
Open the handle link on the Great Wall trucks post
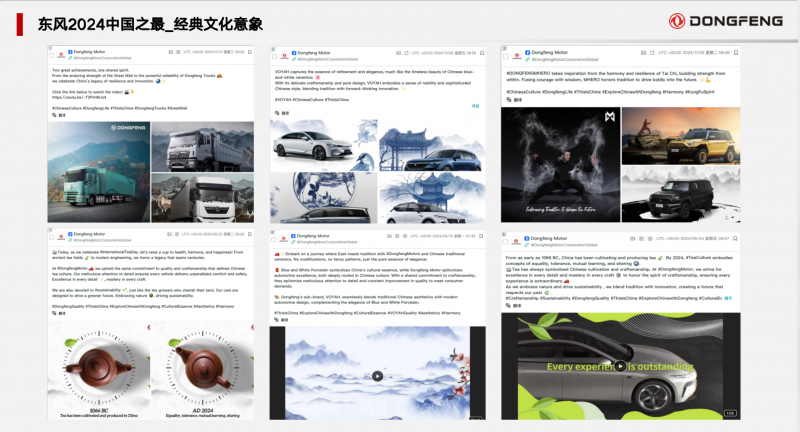[102, 58]
